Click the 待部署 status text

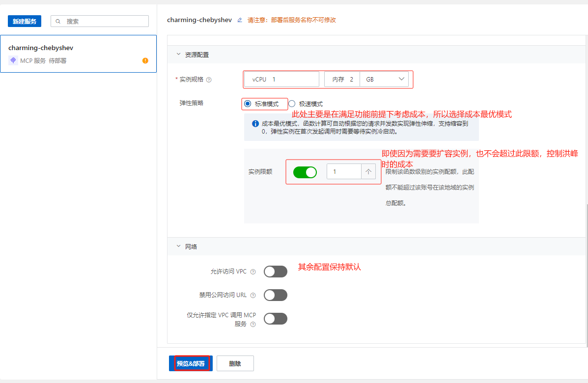57,61
